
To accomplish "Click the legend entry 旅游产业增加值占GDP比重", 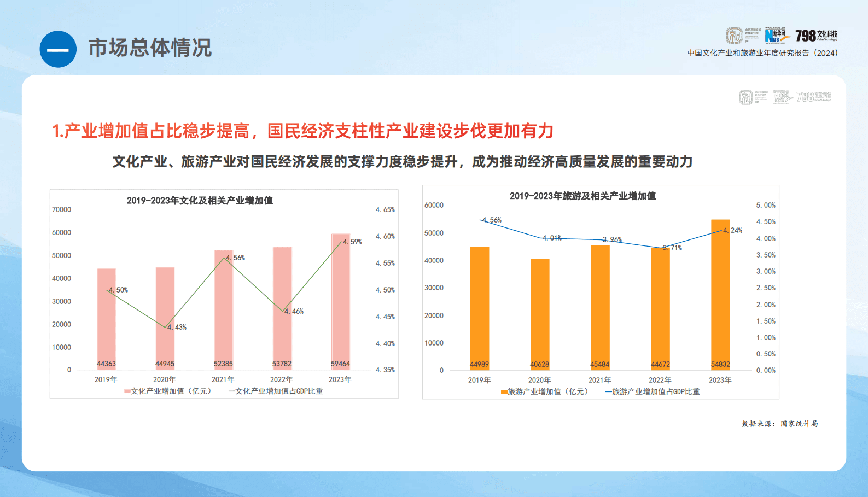I will point(653,392).
